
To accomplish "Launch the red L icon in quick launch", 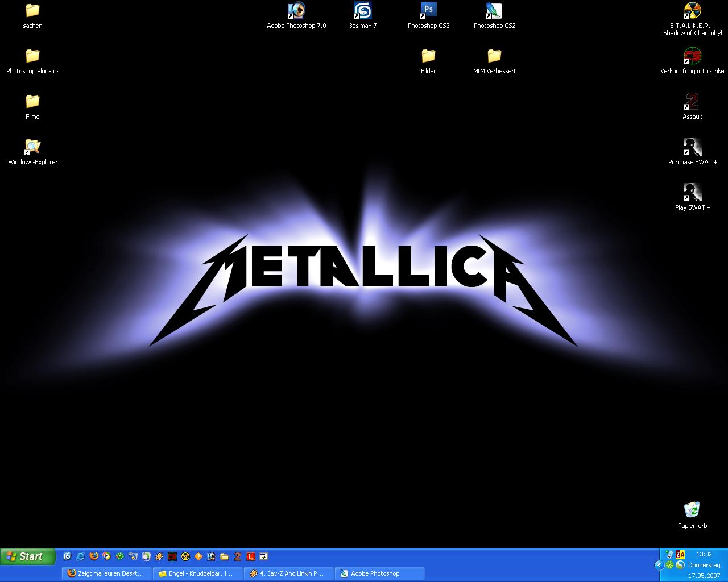I will tap(251, 556).
